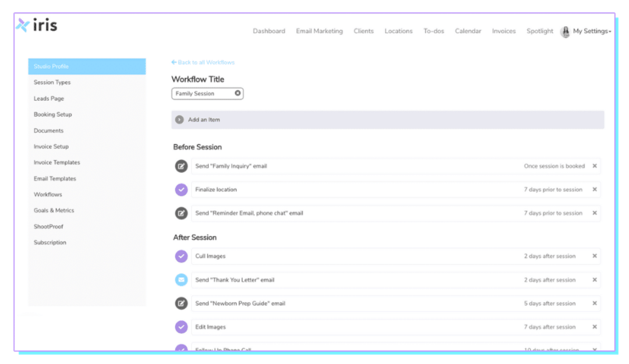Open Calendar in top navigation
Viewport: 629px width, 364px height.
(468, 31)
